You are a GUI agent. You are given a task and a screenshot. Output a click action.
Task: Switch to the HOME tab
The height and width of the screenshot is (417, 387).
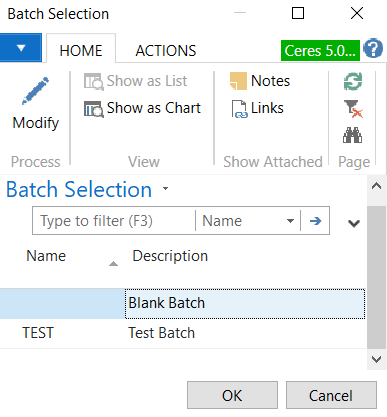(x=81, y=51)
